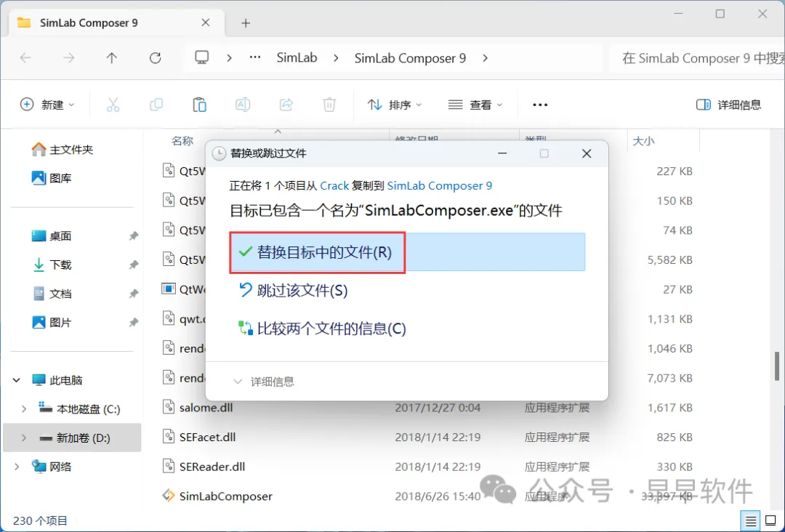Image resolution: width=785 pixels, height=532 pixels.
Task: Open the Crack source folder link
Action: click(x=334, y=185)
